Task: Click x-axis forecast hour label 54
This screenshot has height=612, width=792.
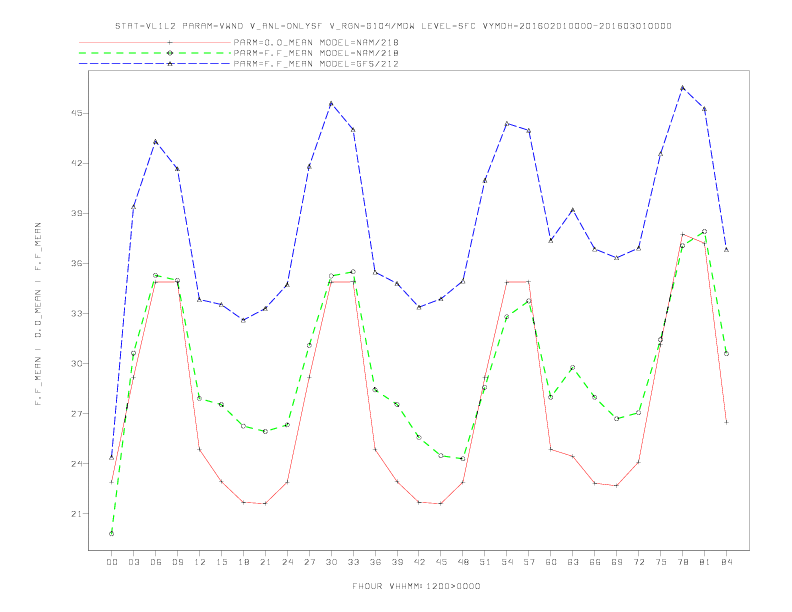Action: click(507, 562)
